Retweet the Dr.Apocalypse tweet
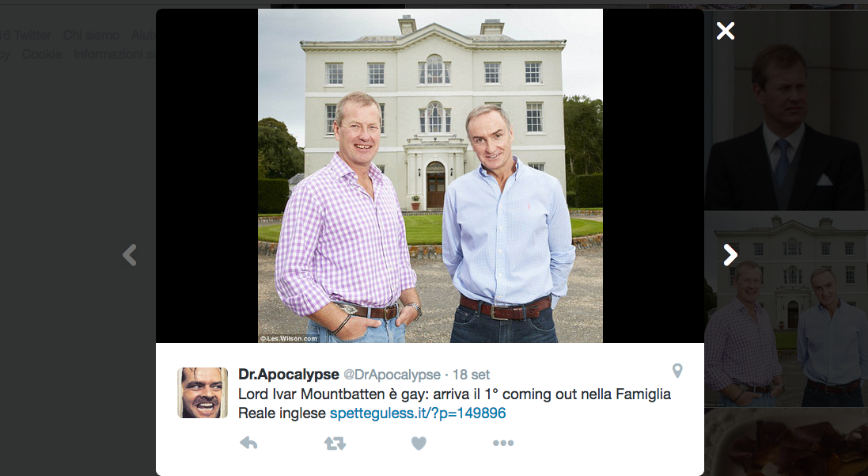868x476 pixels. pos(335,443)
